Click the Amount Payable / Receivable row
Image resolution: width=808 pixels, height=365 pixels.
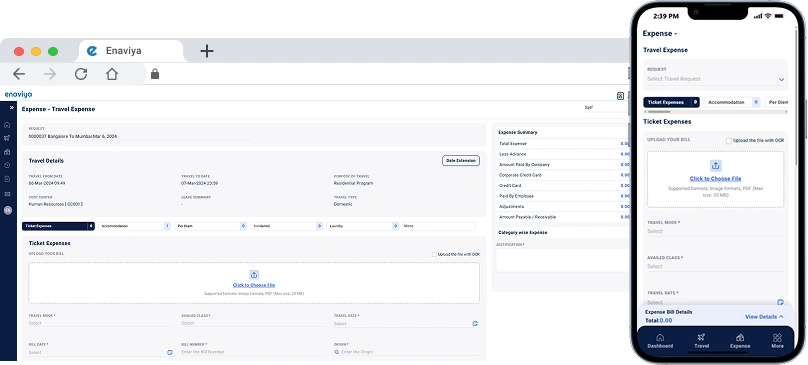[x=563, y=217]
